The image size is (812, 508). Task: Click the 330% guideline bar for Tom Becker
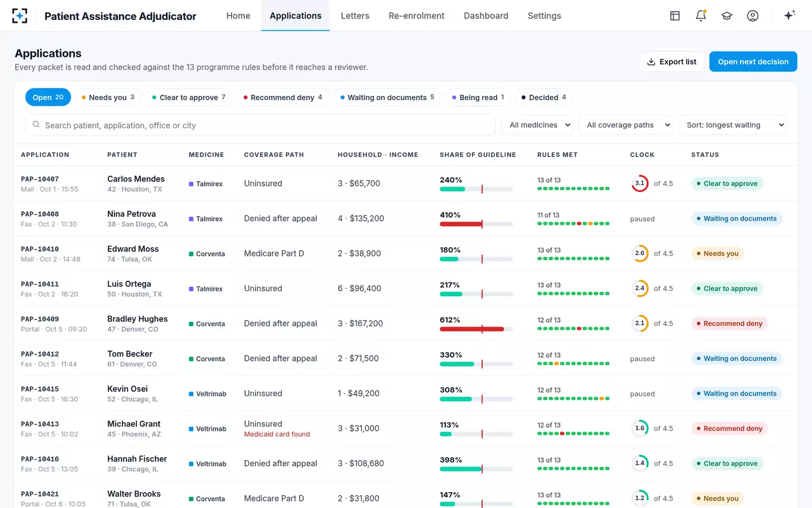click(476, 364)
